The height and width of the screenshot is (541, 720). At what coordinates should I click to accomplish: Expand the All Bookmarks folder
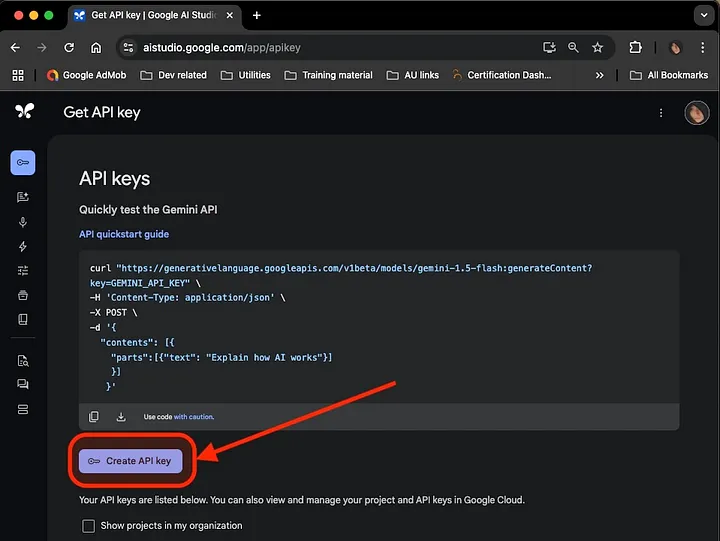669,75
